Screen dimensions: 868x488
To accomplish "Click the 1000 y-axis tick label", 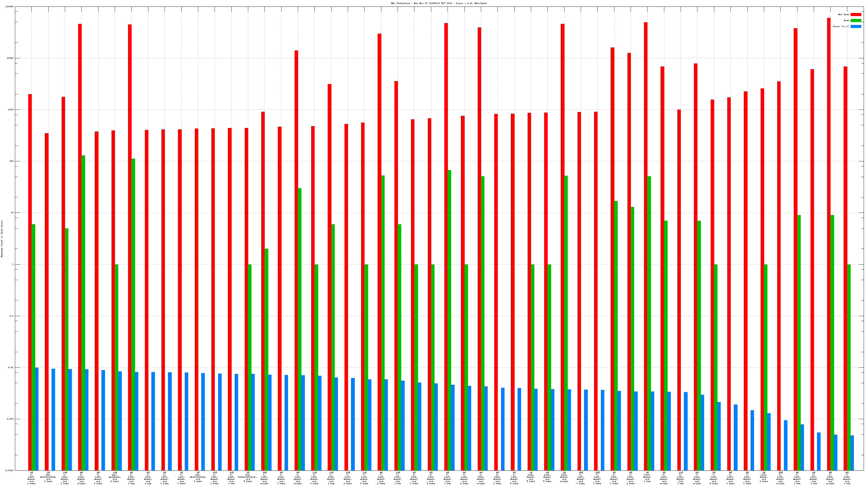I will coord(11,110).
